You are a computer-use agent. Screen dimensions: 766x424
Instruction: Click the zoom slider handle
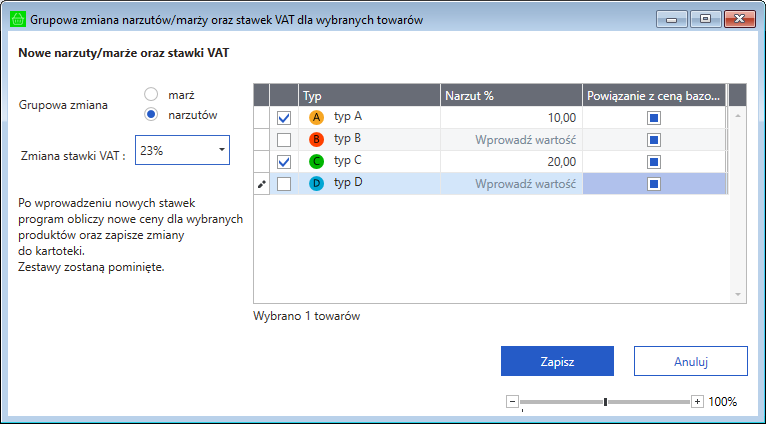click(x=605, y=401)
